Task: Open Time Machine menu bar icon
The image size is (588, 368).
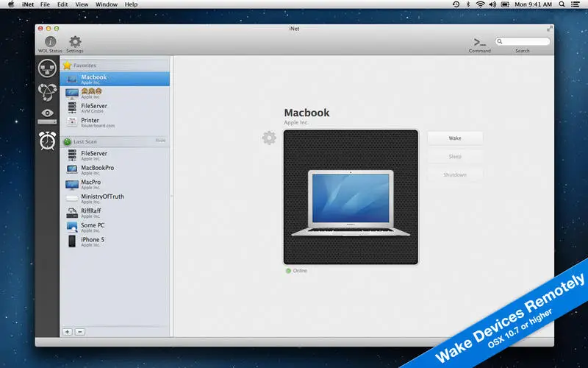Action: 456,4
